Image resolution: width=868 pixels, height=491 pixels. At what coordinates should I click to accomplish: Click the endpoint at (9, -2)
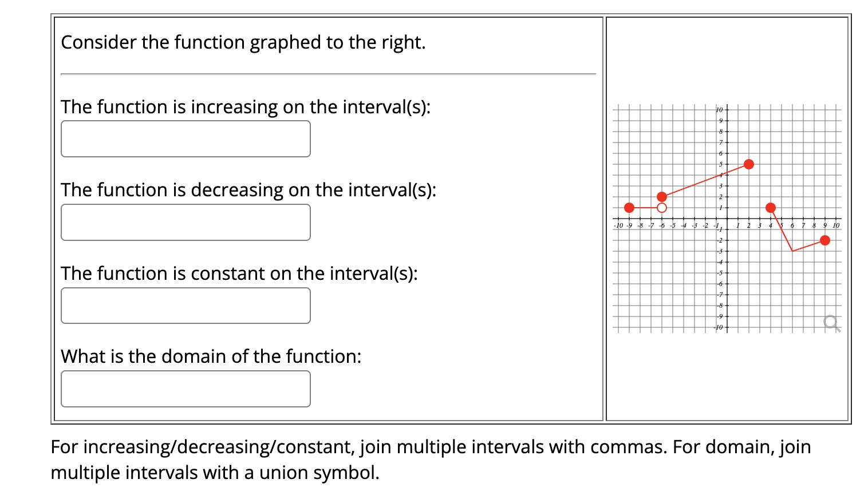click(x=824, y=240)
